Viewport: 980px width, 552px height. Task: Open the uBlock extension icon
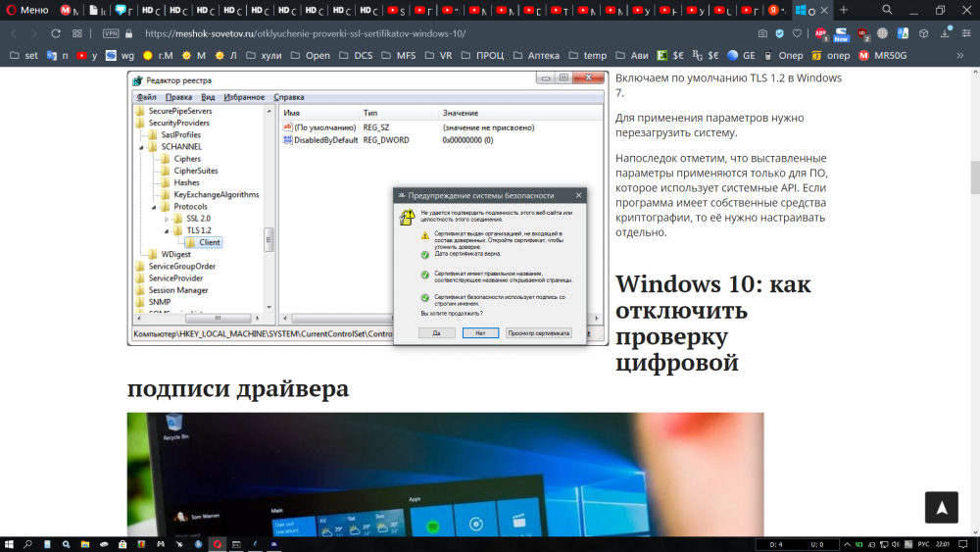point(863,33)
